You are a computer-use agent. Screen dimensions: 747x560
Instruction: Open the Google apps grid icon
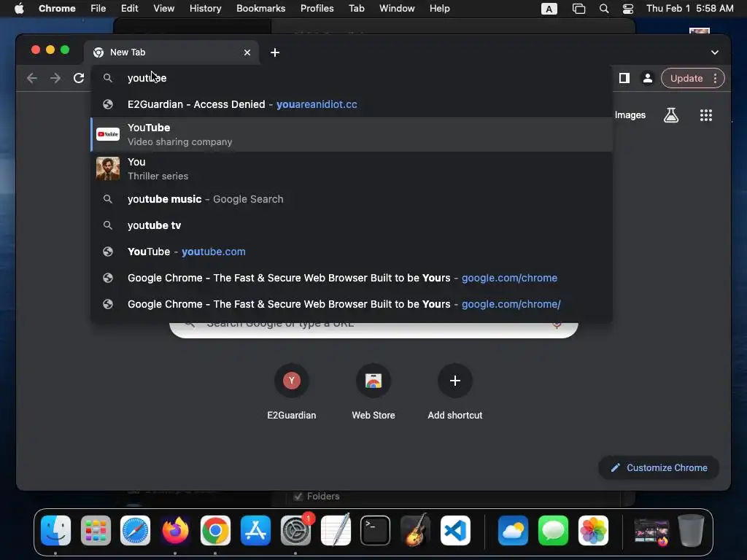click(706, 114)
